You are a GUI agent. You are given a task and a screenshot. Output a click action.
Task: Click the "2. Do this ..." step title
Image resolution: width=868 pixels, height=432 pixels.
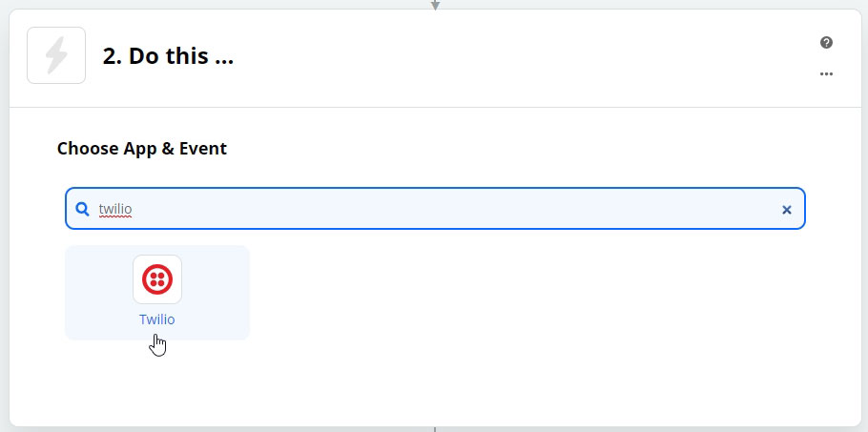click(x=168, y=56)
